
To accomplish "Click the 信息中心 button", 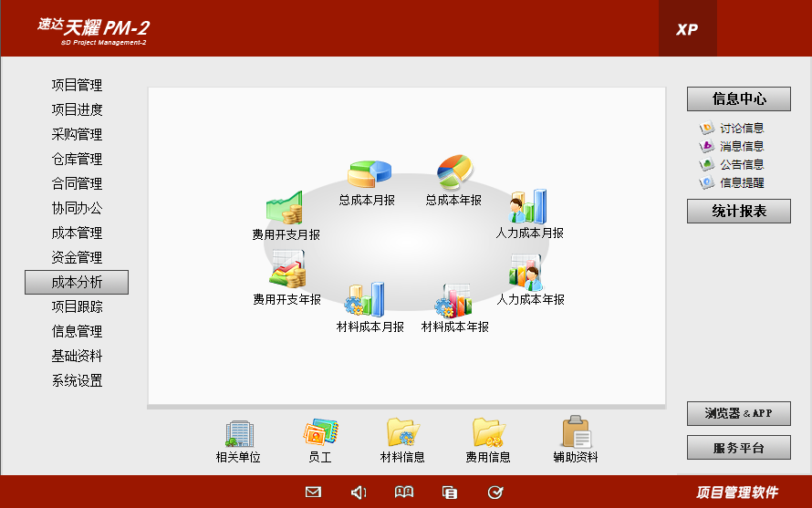I will coord(738,98).
